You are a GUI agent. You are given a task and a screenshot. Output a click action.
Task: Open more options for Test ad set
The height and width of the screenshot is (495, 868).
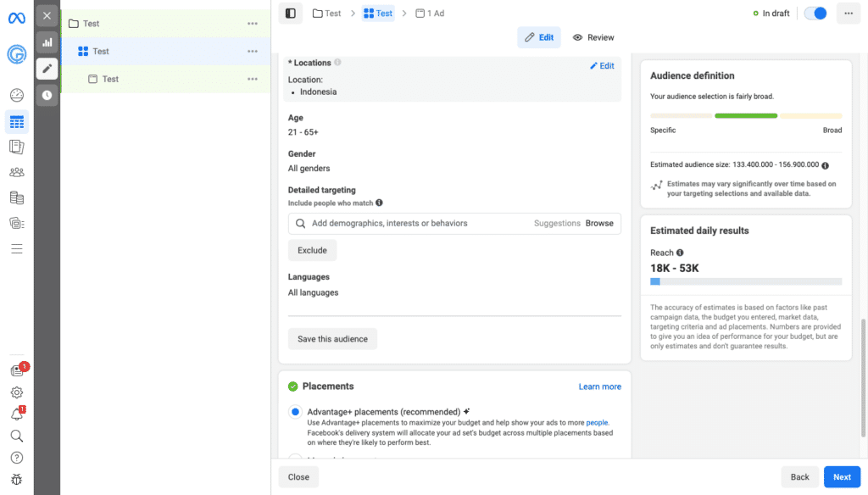253,52
